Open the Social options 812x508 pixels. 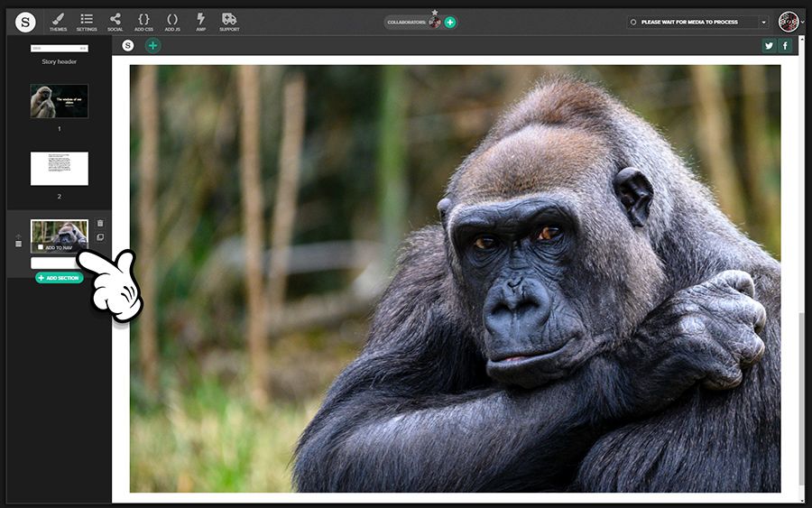point(115,23)
